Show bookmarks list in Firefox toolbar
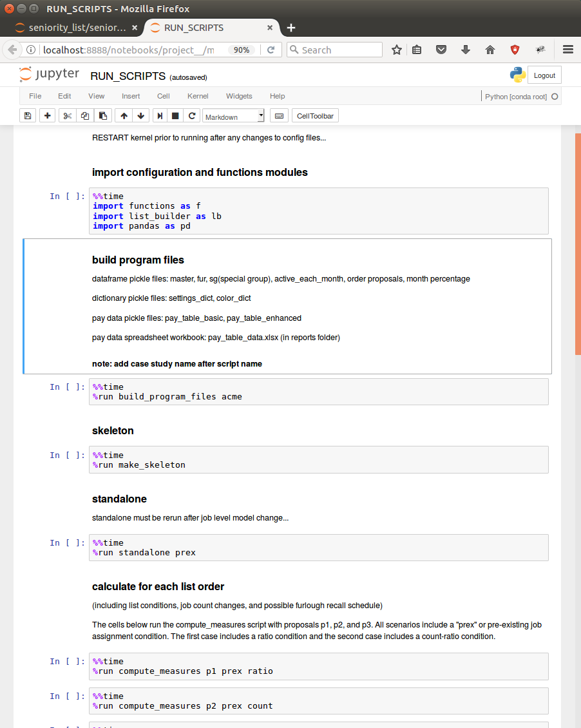This screenshot has width=581, height=728. click(417, 50)
